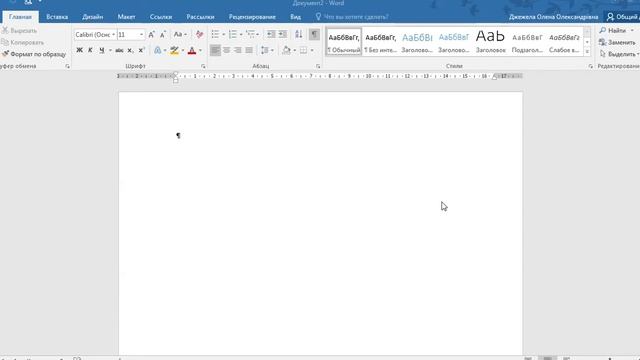
Task: Open the Styles pane launcher (Стили)
Action: coord(591,66)
